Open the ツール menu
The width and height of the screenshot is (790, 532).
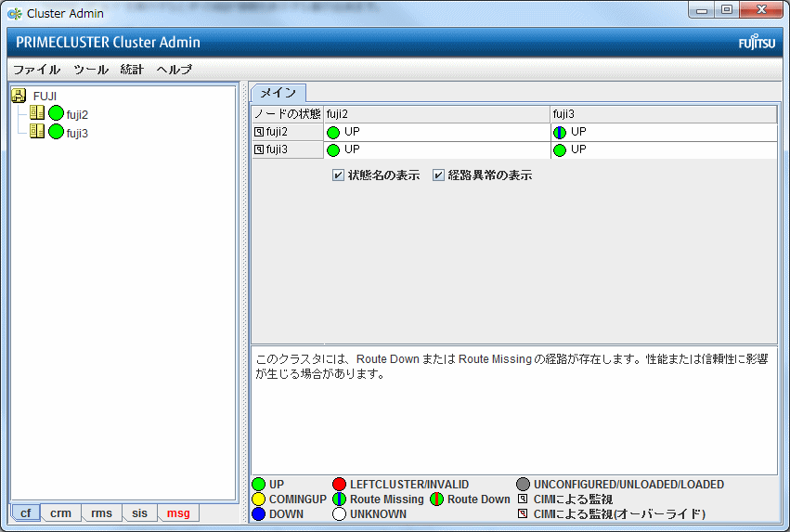(91, 70)
